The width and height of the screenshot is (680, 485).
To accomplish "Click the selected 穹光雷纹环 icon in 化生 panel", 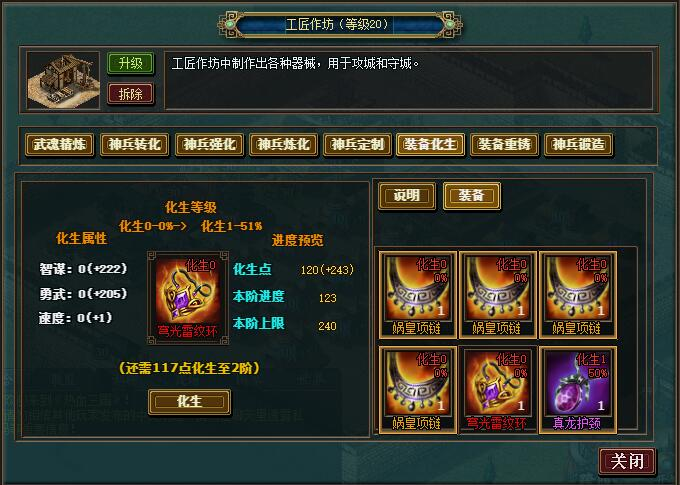I will click(188, 298).
